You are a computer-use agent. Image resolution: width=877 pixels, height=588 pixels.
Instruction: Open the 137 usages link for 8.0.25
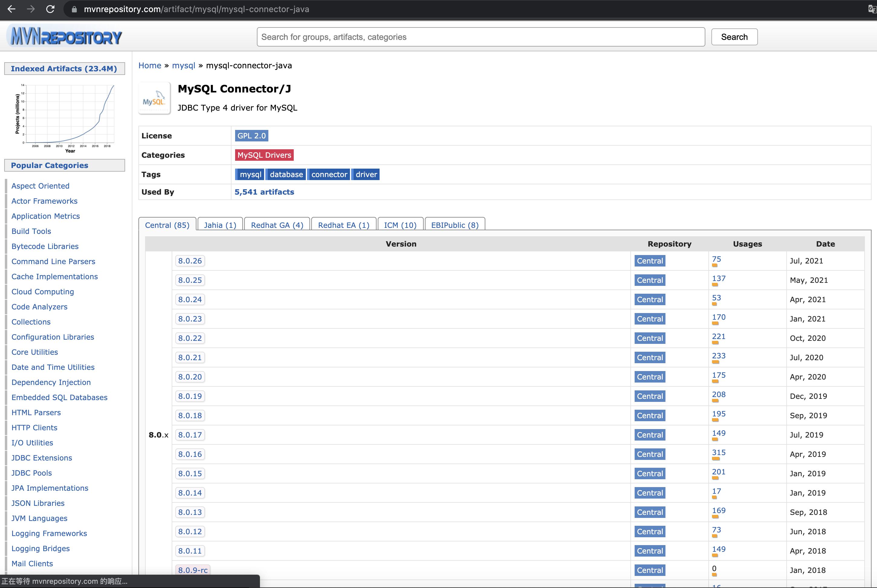tap(719, 279)
